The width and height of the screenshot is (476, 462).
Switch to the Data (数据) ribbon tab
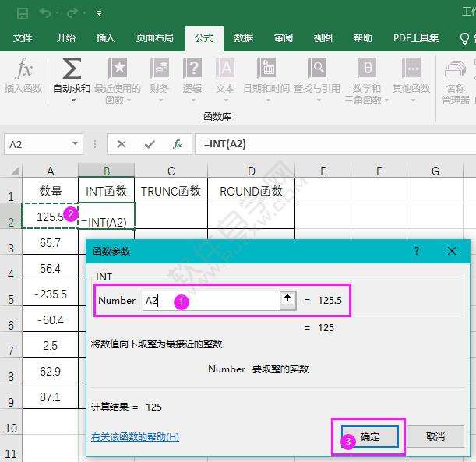tap(243, 38)
